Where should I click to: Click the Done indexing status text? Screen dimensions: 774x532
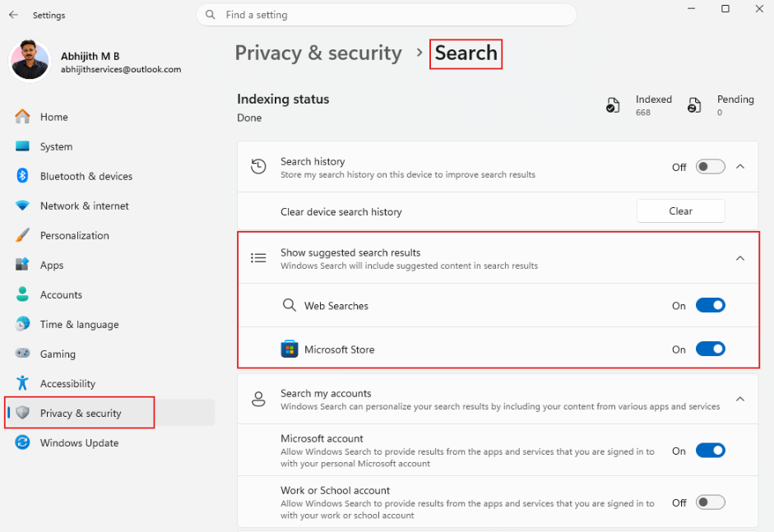[x=249, y=118]
